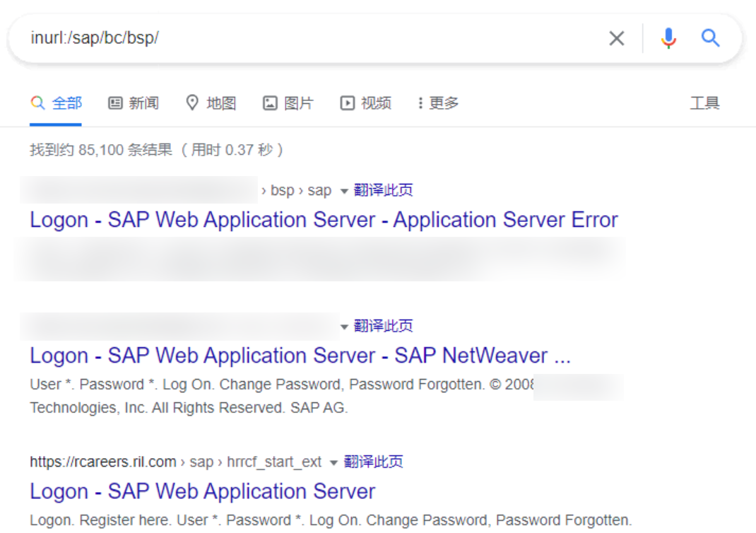Start voice search with the microphone icon
The height and width of the screenshot is (533, 756).
[668, 38]
